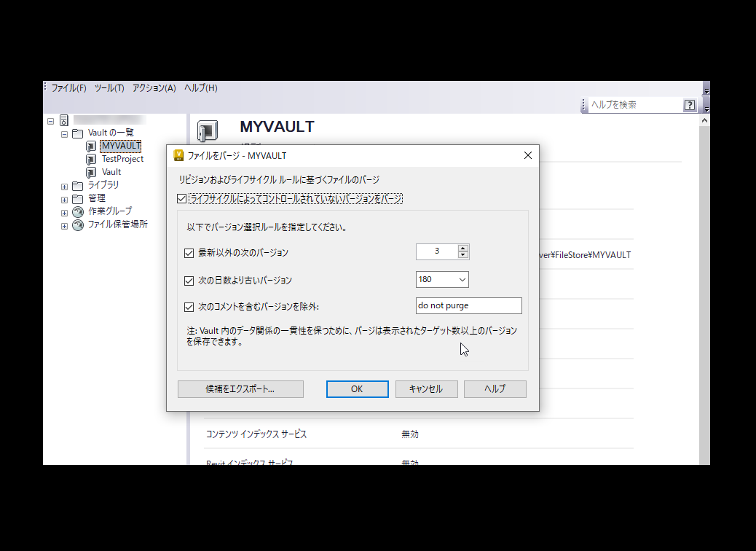The image size is (756, 551).
Task: Click the キャンセル button
Action: click(x=426, y=389)
